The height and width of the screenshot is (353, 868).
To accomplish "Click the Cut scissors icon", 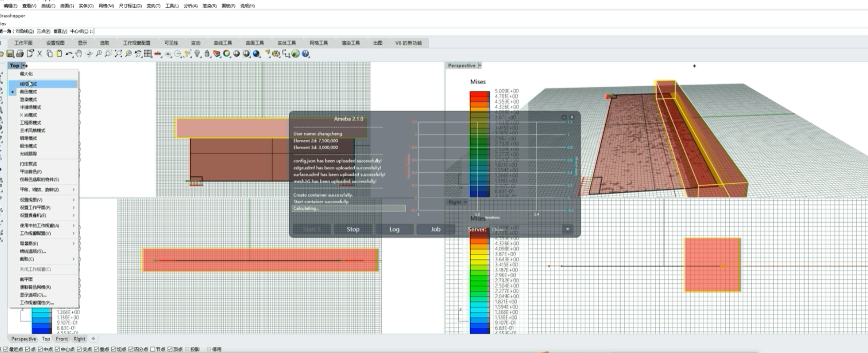I will coord(40,54).
